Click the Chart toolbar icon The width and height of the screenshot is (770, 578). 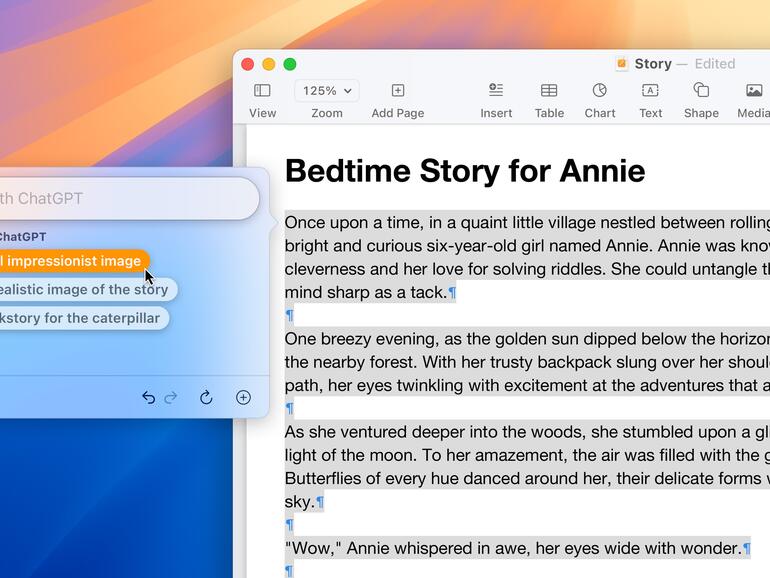[599, 91]
